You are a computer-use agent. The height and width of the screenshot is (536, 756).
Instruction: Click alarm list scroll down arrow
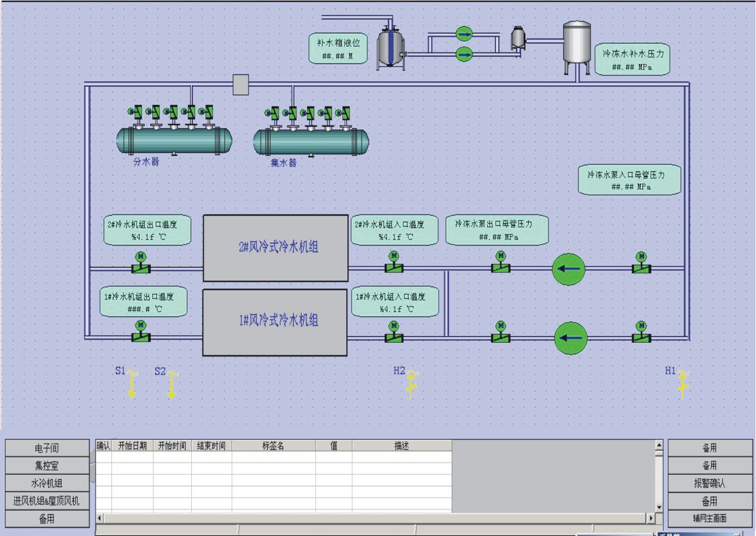click(659, 507)
